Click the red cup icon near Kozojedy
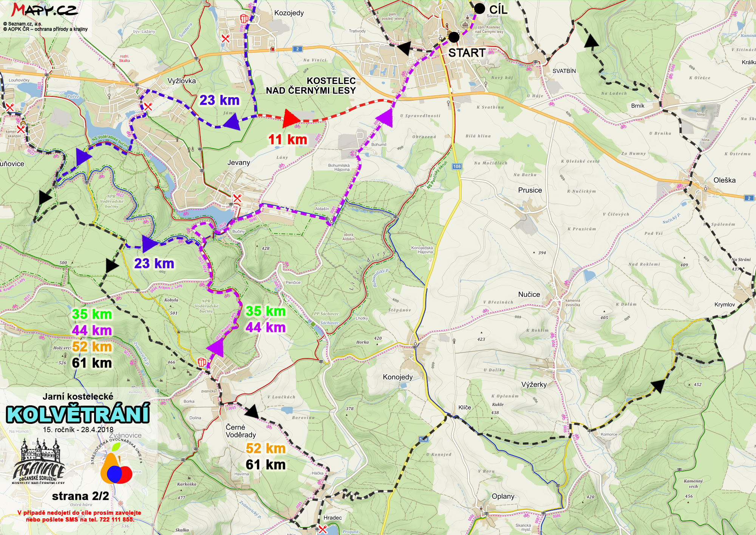Viewport: 756px width, 535px height. click(244, 18)
